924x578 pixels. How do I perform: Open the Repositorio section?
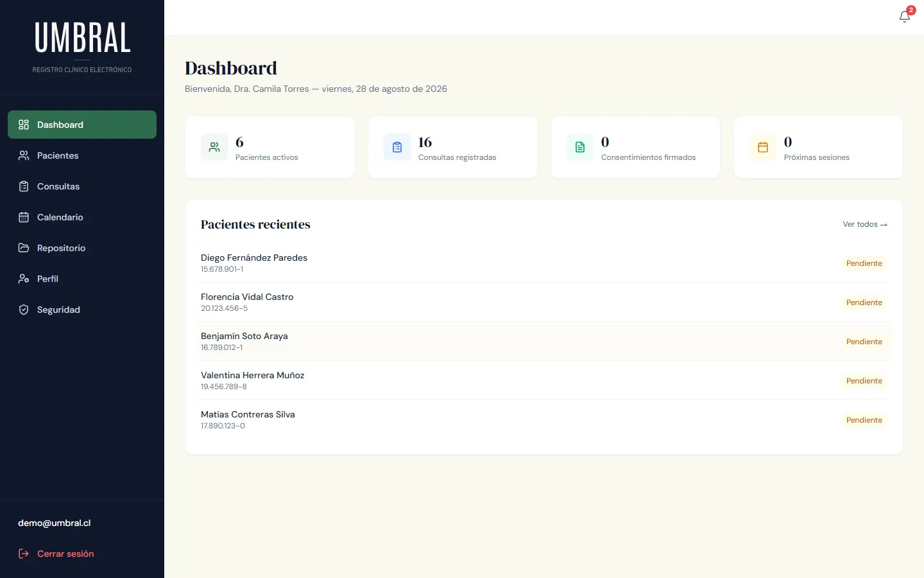82,248
